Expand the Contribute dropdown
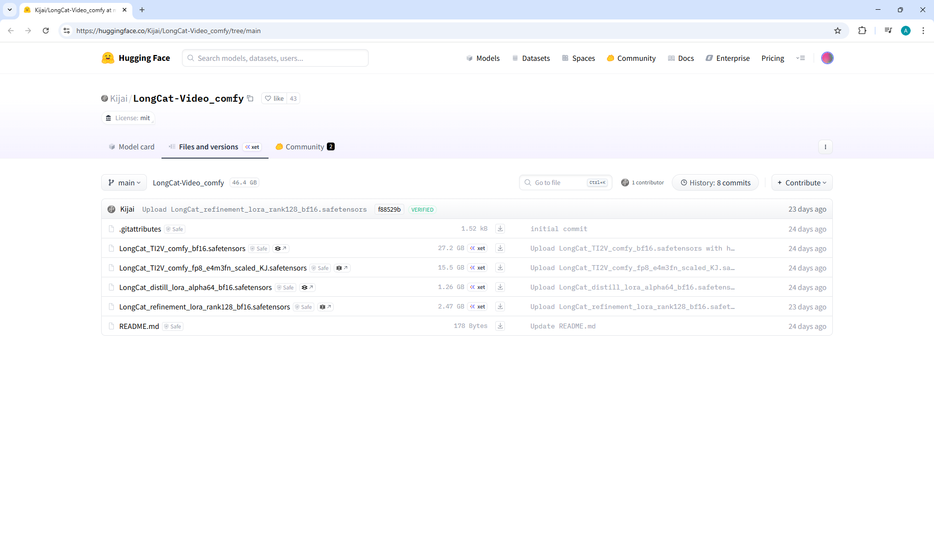 click(x=802, y=182)
